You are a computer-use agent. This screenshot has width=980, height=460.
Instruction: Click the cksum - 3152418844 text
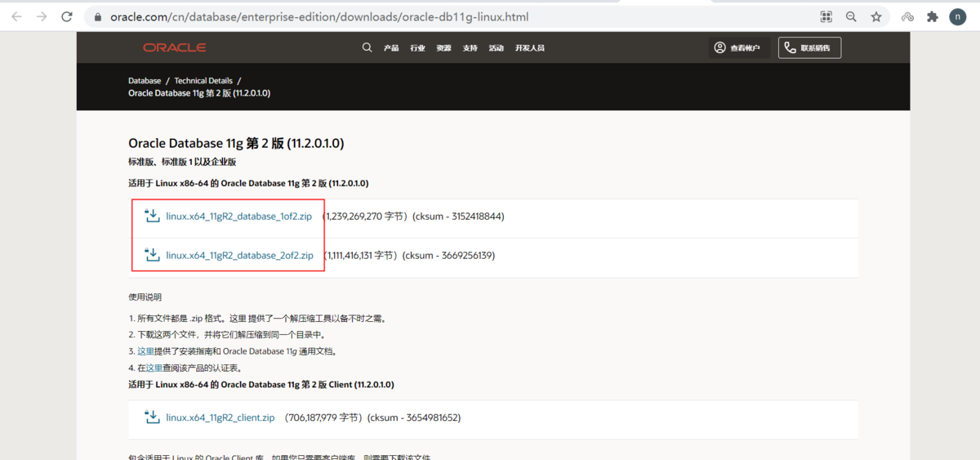click(458, 217)
